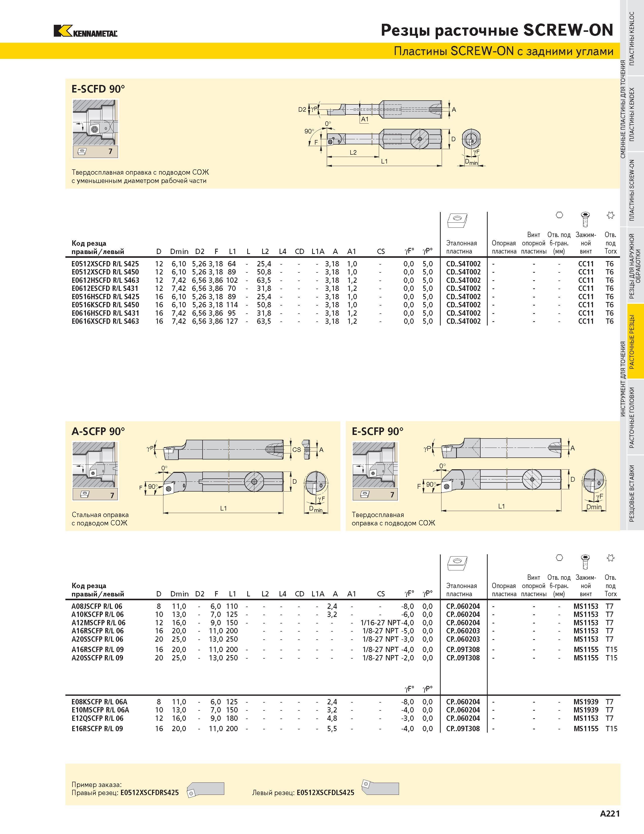
Task: Select row A20SSCFP R/L 09
Action: 343,658
